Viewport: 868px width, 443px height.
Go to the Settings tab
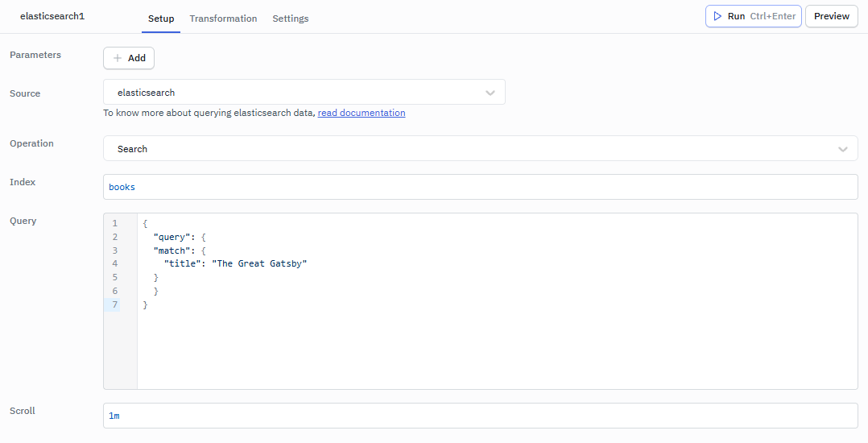pyautogui.click(x=290, y=19)
